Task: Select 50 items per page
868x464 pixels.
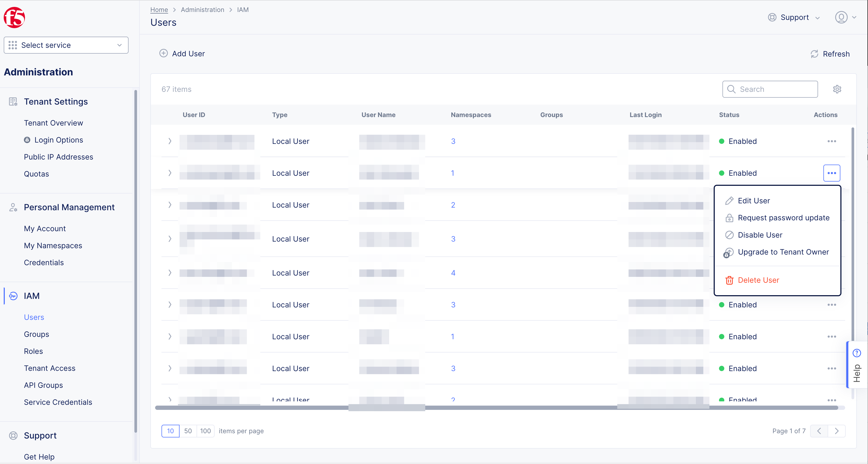Action: pyautogui.click(x=188, y=431)
